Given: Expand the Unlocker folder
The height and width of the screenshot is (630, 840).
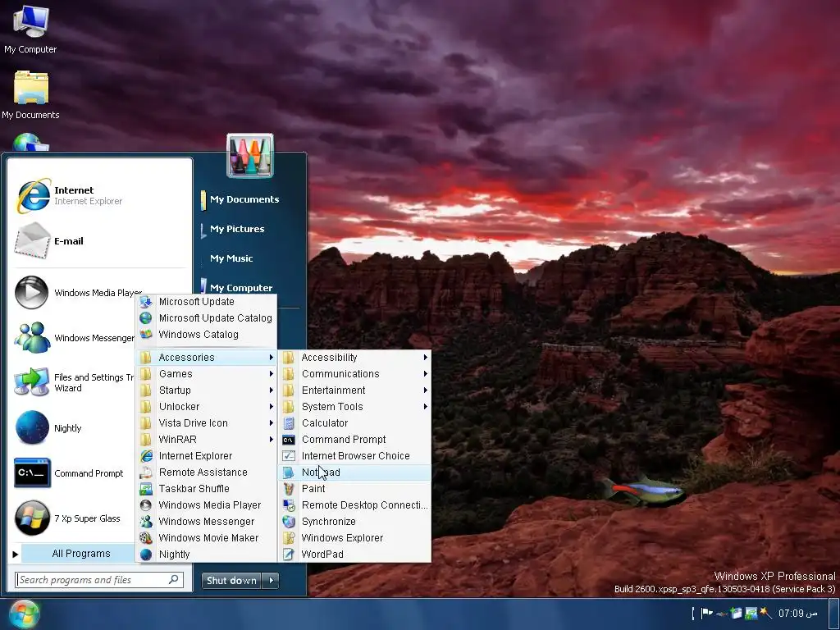Looking at the screenshot, I should [206, 407].
